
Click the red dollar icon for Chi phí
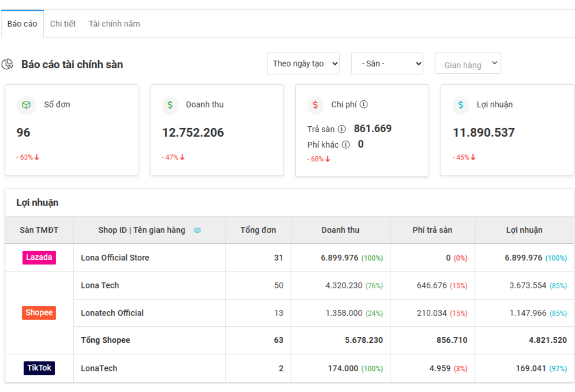[315, 105]
